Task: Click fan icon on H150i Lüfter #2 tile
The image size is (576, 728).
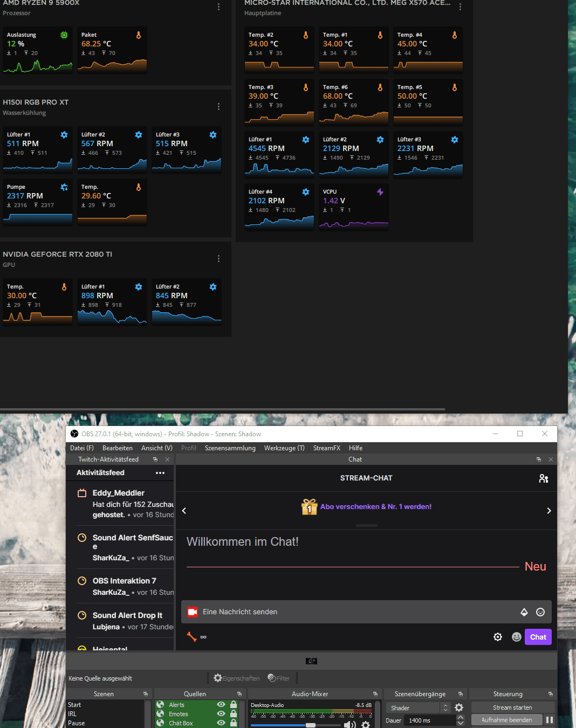Action: pos(139,135)
